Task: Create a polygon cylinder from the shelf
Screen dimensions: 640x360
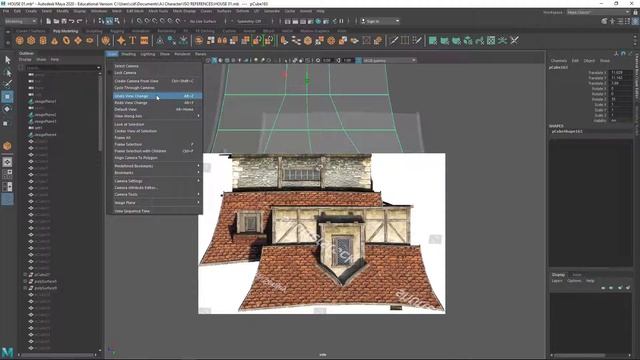Action: pyautogui.click(x=43, y=40)
